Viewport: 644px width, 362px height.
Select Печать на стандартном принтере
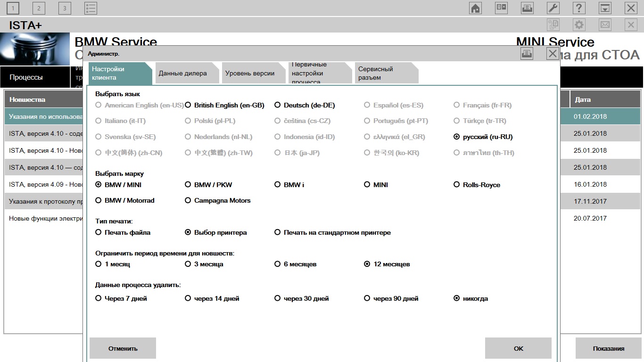[x=333, y=232]
